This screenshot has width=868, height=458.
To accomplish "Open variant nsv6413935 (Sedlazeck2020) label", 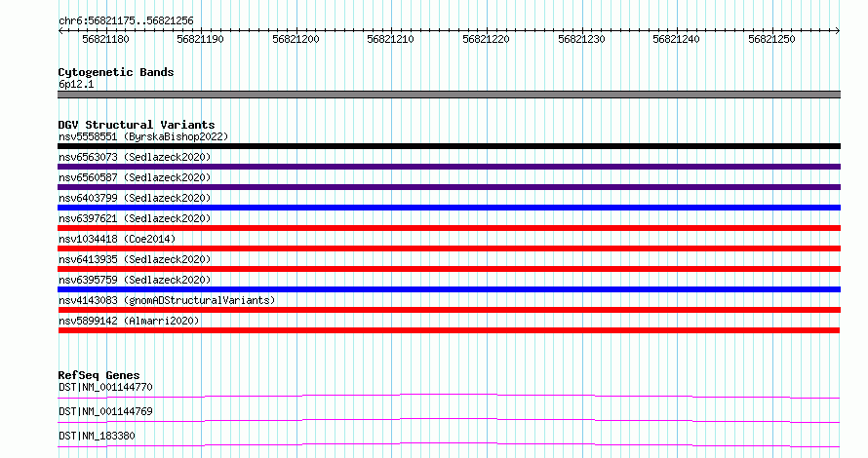I will pos(135,259).
